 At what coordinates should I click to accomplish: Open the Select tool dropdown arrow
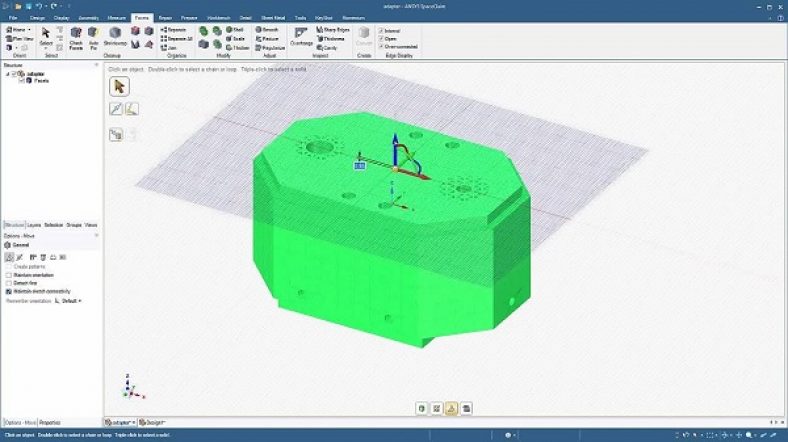pyautogui.click(x=46, y=49)
